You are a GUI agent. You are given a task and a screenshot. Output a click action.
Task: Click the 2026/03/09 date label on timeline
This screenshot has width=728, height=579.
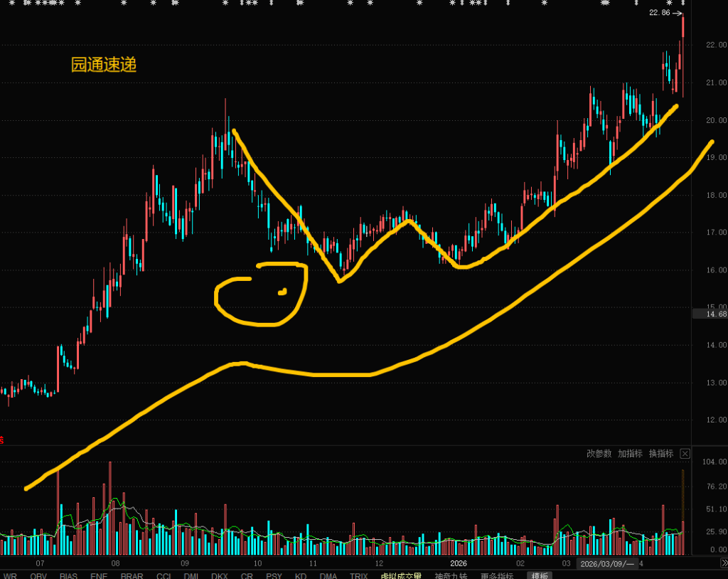click(x=606, y=563)
